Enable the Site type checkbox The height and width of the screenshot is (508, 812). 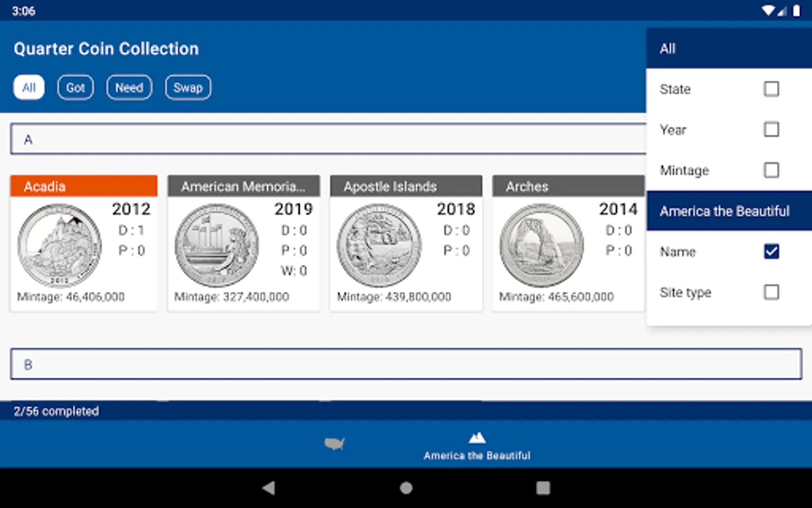pyautogui.click(x=771, y=292)
